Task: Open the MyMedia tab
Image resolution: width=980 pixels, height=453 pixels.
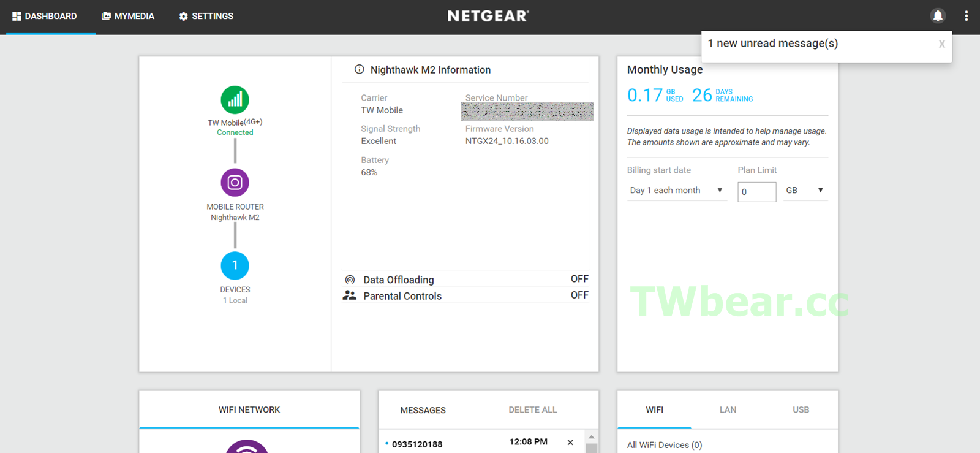Action: tap(128, 17)
